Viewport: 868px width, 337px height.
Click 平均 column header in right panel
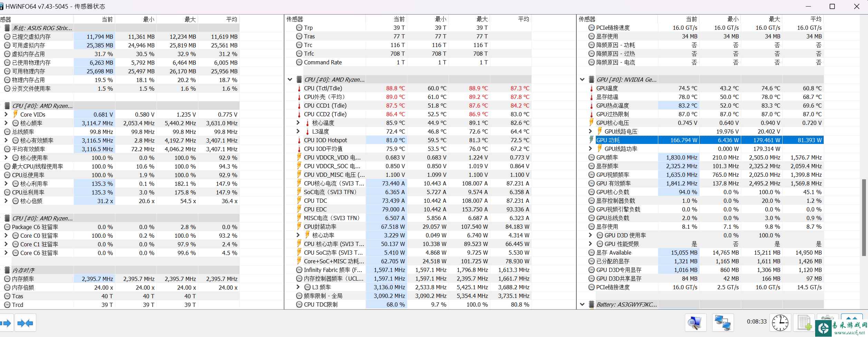pos(803,19)
